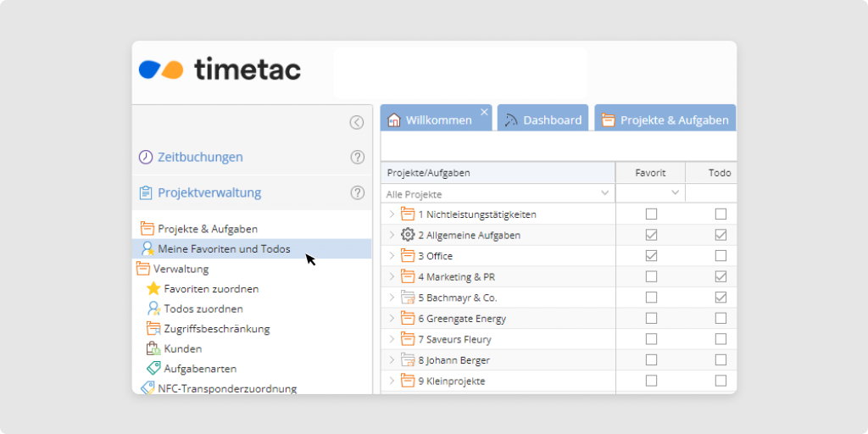The width and height of the screenshot is (868, 434).
Task: Click the Todos zuordnen person icon
Action: click(153, 309)
